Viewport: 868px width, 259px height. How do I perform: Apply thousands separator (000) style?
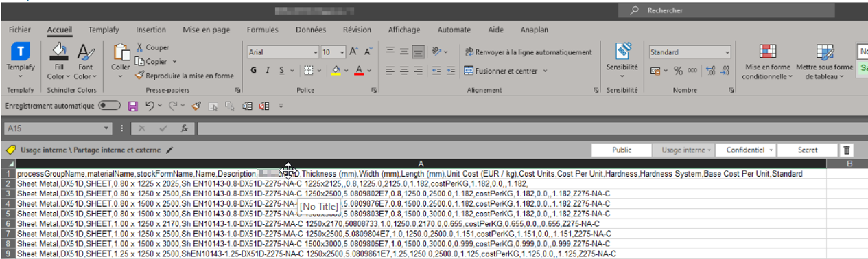point(692,70)
